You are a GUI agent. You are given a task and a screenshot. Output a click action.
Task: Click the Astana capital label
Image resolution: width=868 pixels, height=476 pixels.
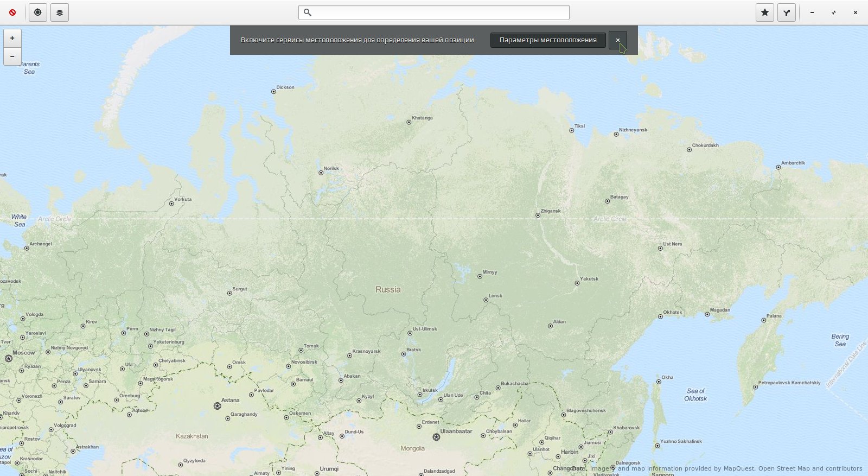[230, 401]
